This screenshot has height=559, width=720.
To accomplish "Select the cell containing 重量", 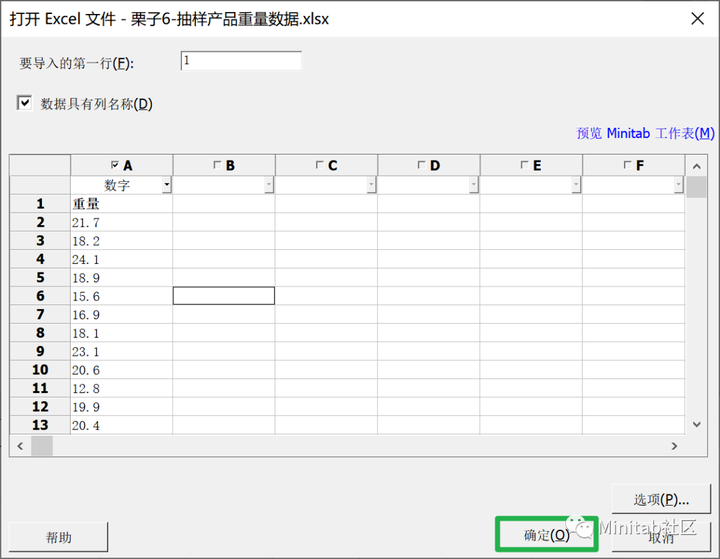I will [122, 203].
